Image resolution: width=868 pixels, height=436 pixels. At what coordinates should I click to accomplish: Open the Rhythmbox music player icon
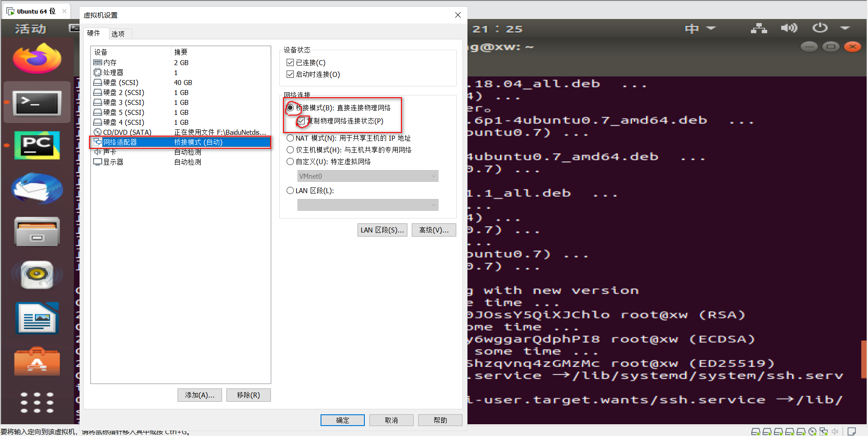click(36, 275)
